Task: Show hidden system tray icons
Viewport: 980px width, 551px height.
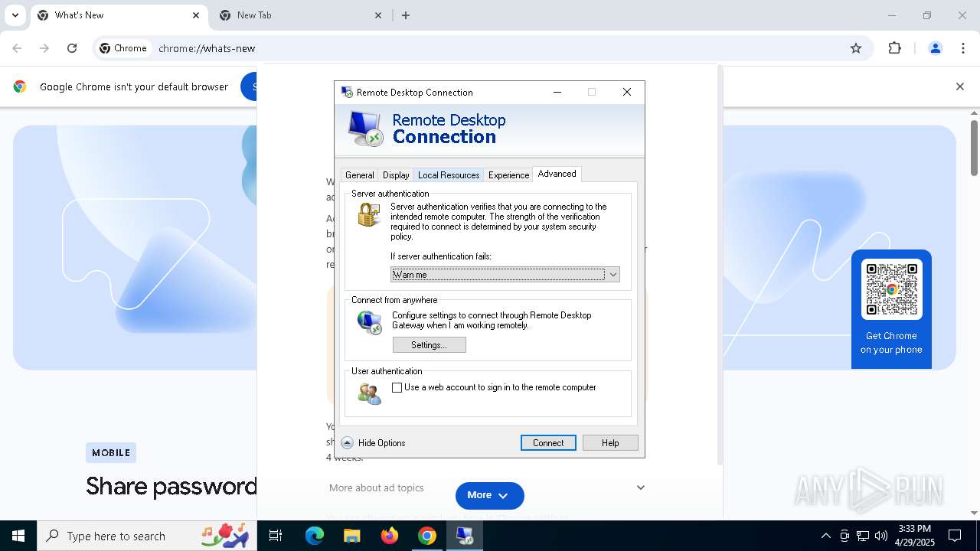Action: (x=825, y=536)
